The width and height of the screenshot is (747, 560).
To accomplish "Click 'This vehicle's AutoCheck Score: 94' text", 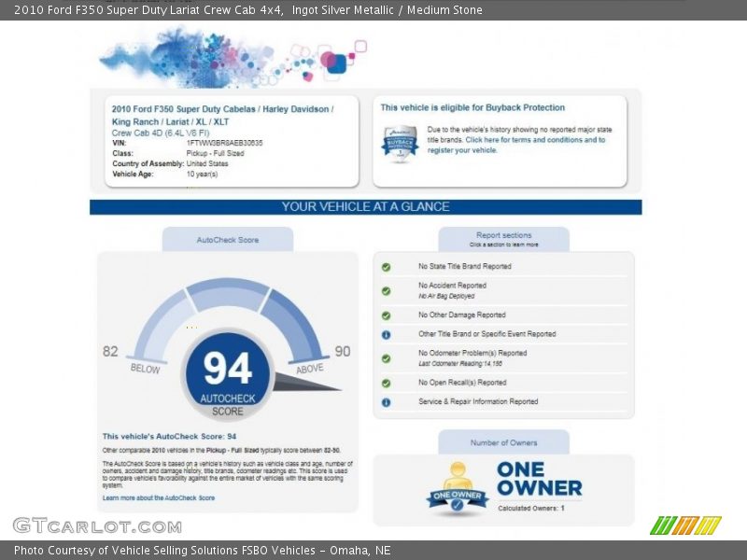I will pyautogui.click(x=169, y=436).
